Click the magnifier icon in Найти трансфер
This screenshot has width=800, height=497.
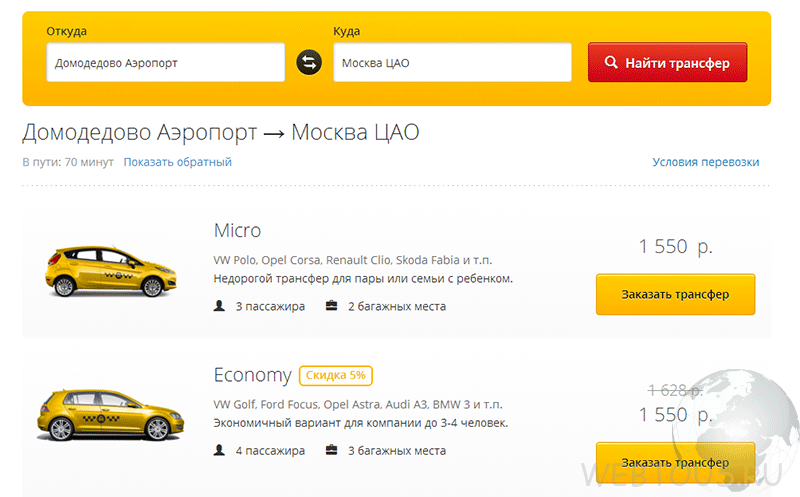click(611, 62)
